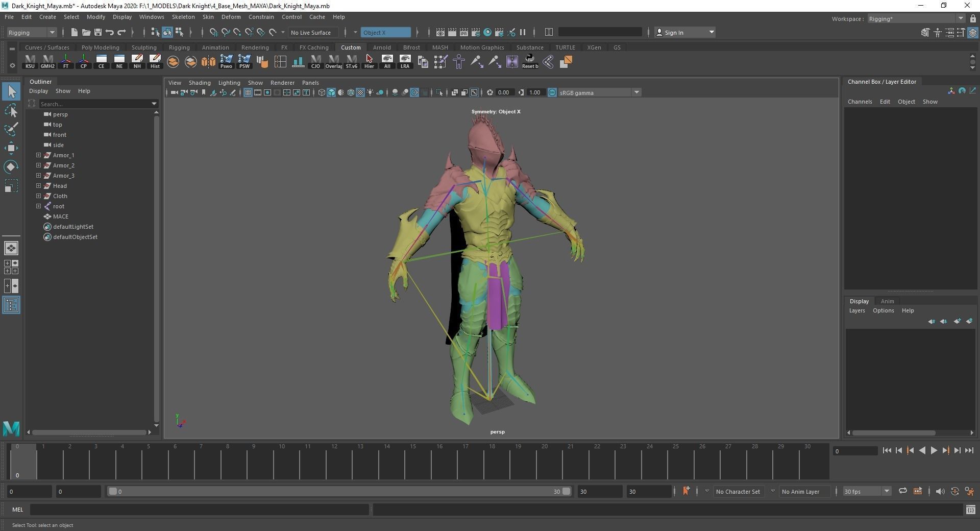Toggle the Outliner panel button in left sidebar
The height and width of the screenshot is (531, 980).
pyautogui.click(x=11, y=305)
